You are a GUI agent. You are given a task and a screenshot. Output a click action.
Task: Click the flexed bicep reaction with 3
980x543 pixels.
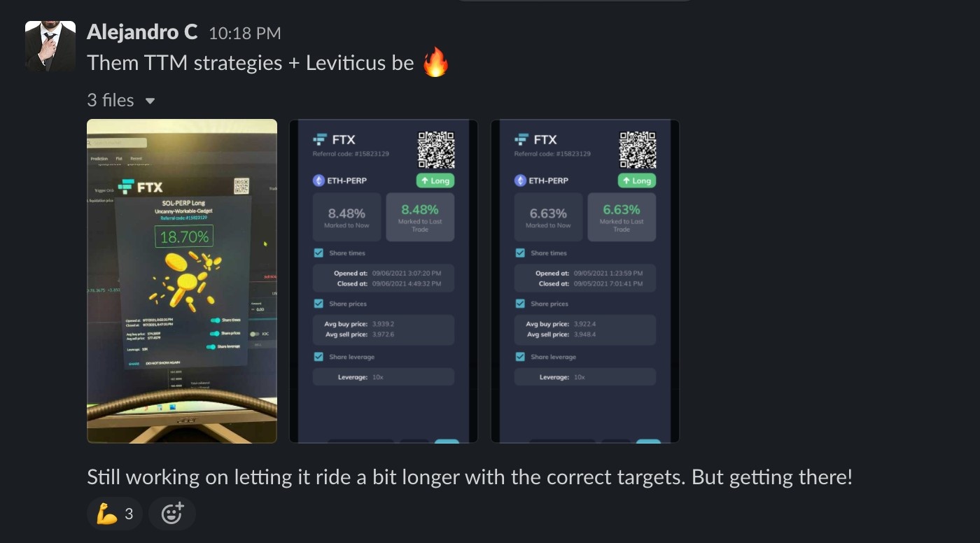click(x=115, y=514)
